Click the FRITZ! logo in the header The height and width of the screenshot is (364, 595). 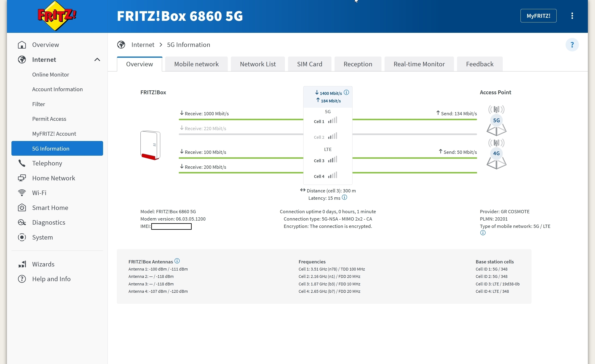pos(57,16)
